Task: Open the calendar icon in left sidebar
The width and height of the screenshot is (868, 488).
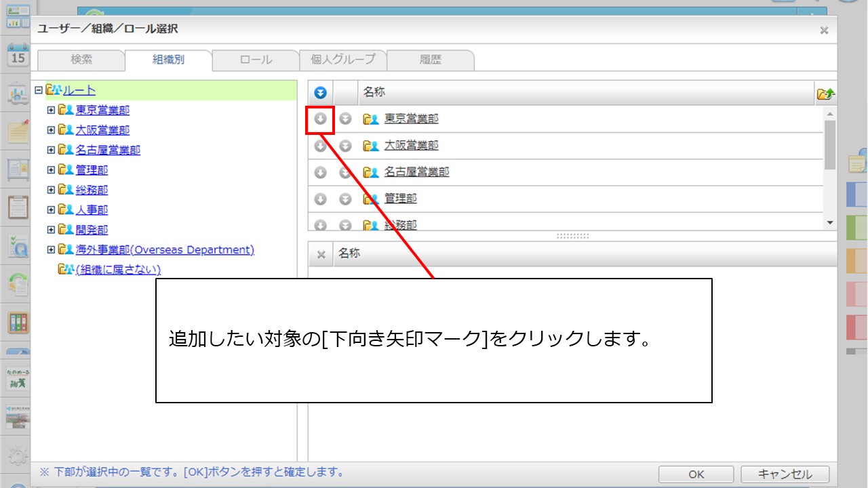Action: 18,56
